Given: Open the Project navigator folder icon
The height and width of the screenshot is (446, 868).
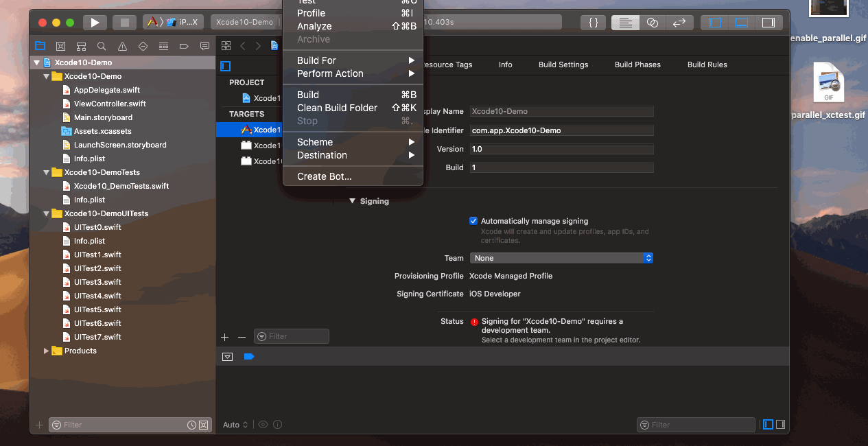Looking at the screenshot, I should tap(40, 46).
